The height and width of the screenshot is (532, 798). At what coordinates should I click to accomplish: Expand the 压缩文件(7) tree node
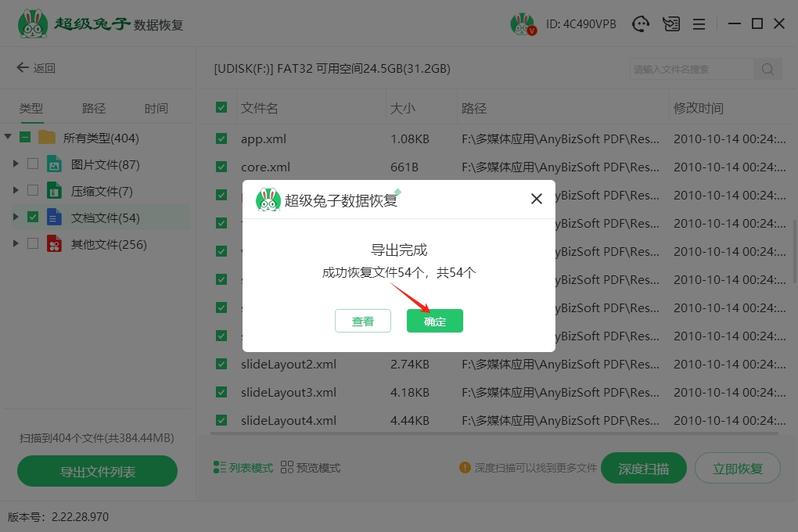16,191
